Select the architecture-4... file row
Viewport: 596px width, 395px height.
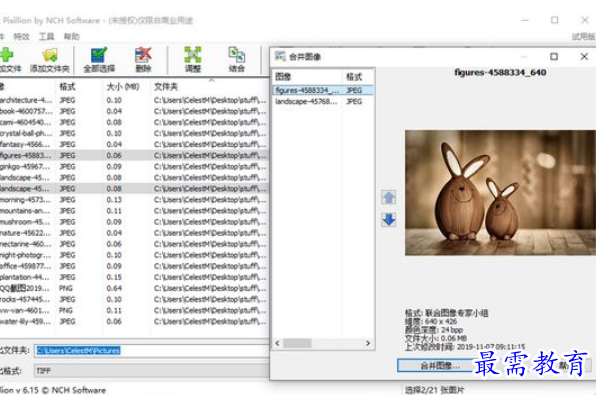coord(134,100)
